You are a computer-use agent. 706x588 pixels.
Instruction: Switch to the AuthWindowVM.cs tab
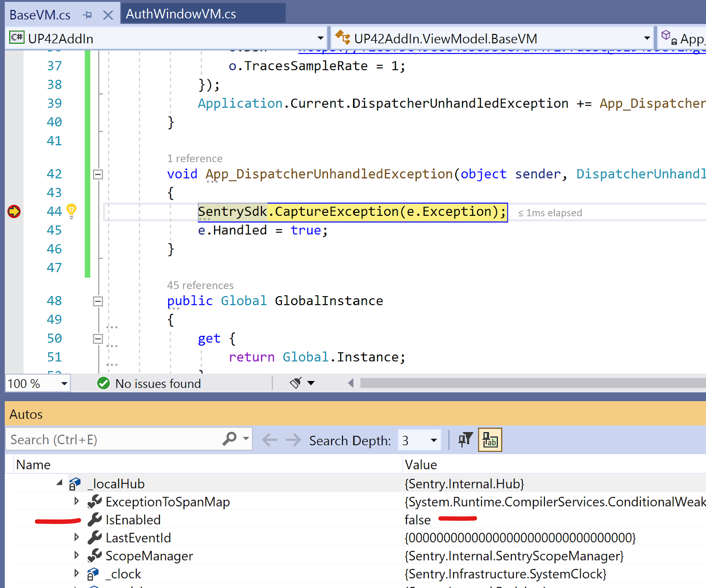pyautogui.click(x=181, y=14)
